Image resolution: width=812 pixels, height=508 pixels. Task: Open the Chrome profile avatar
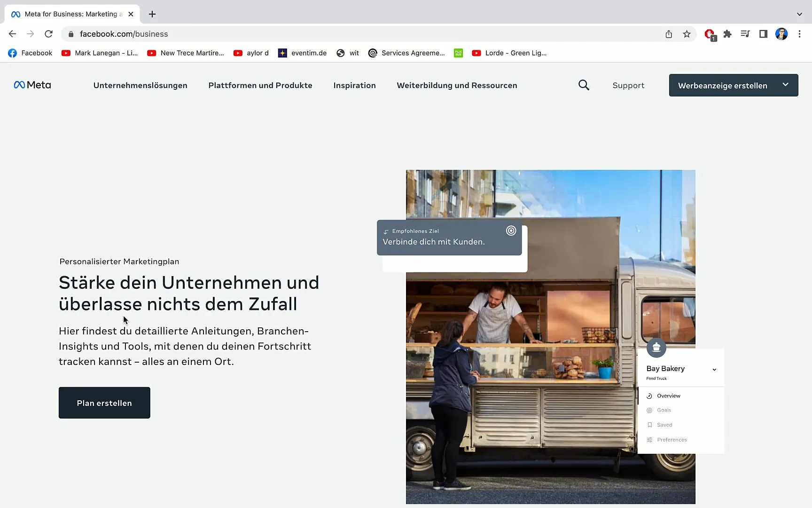point(781,34)
